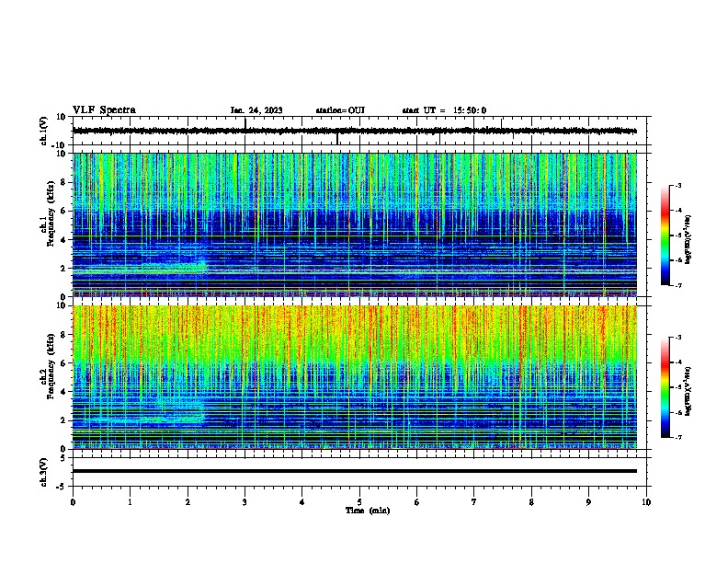Image resolution: width=728 pixels, height=563 pixels.
Task: Click the '-4' label on ch.2 color bar
Action: click(677, 362)
